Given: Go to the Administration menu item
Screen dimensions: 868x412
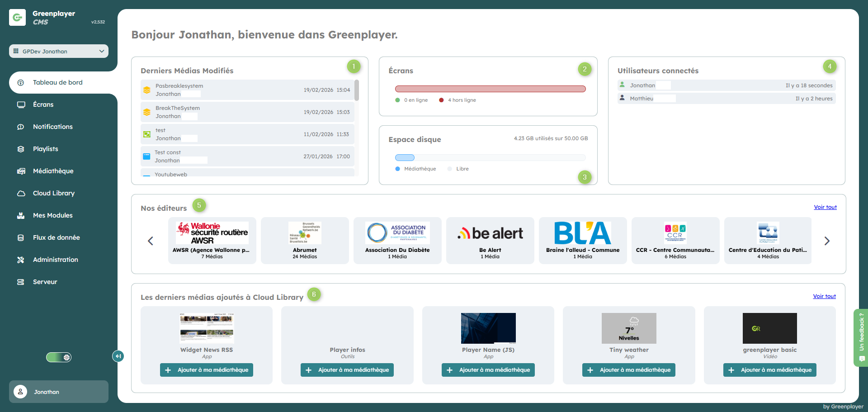Looking at the screenshot, I should click(x=55, y=260).
